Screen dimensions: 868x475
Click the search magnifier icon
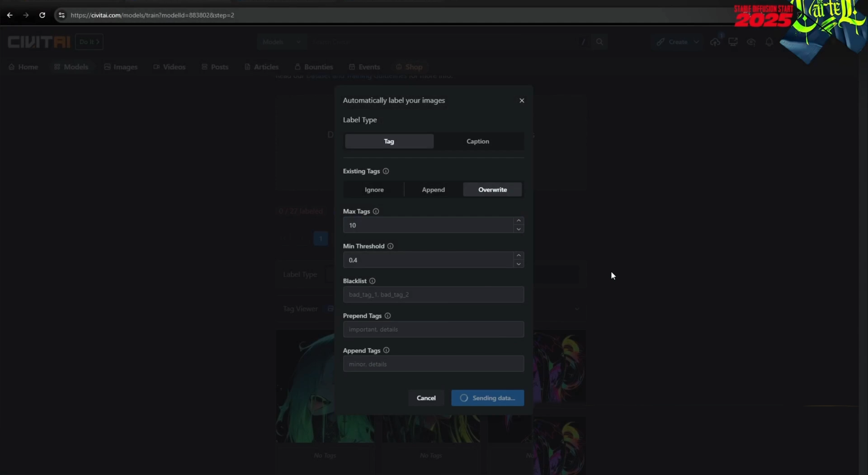point(599,42)
